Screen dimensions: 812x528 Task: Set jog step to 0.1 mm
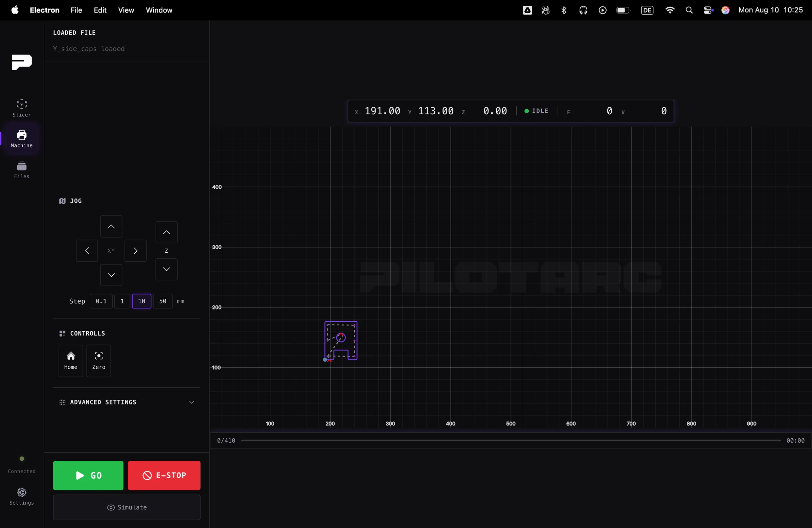pos(101,301)
